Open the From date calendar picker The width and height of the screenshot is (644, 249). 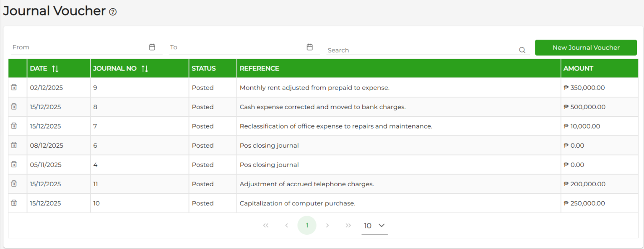click(152, 47)
